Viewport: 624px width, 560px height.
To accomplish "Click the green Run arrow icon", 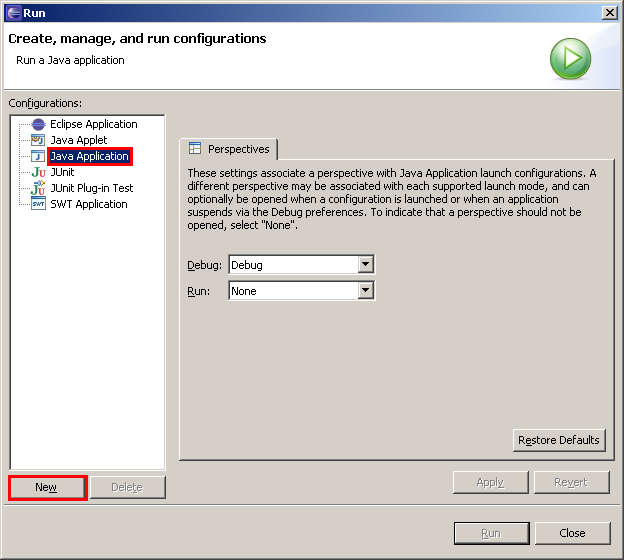I will (x=570, y=59).
